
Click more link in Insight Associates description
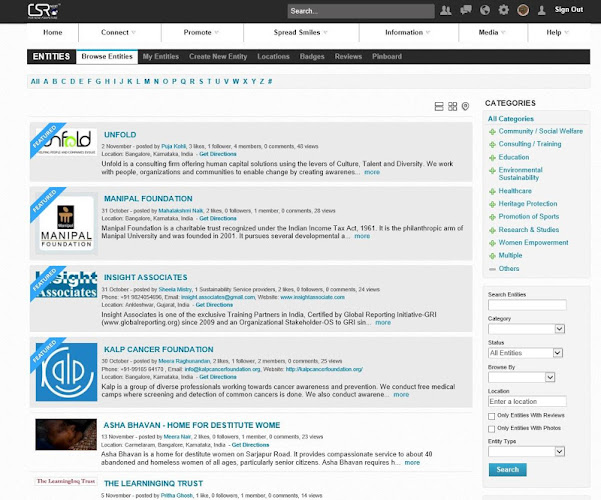point(383,322)
